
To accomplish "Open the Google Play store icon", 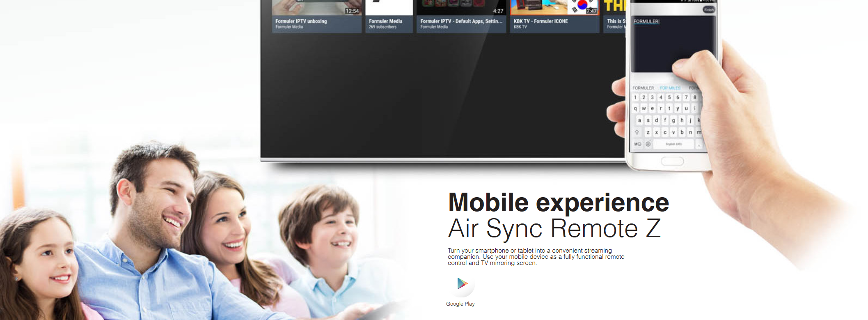I will pyautogui.click(x=463, y=284).
